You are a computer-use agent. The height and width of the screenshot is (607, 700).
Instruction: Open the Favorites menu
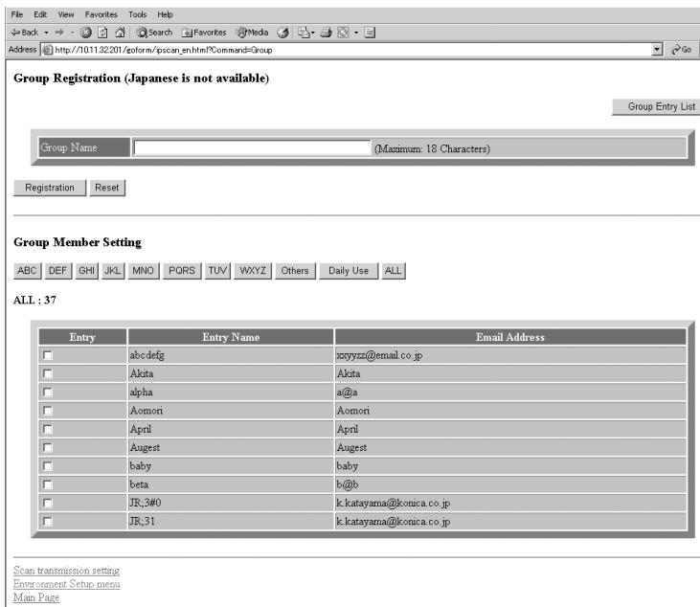click(101, 14)
